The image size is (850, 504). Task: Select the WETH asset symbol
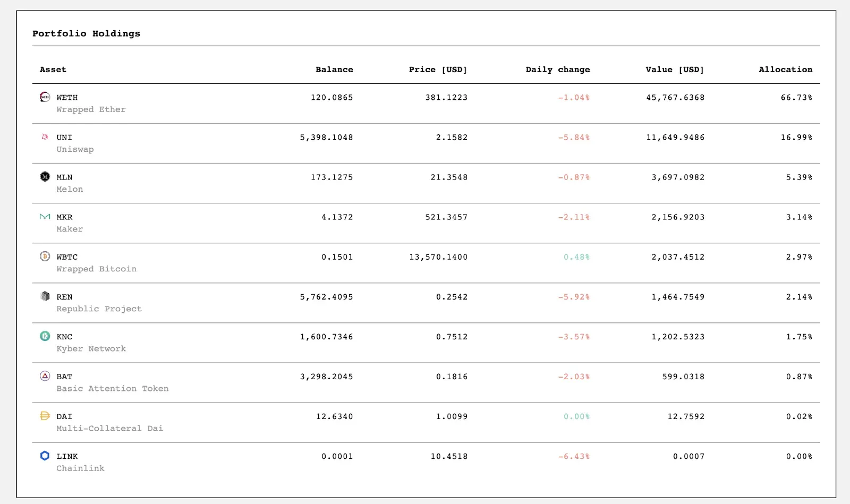click(67, 98)
